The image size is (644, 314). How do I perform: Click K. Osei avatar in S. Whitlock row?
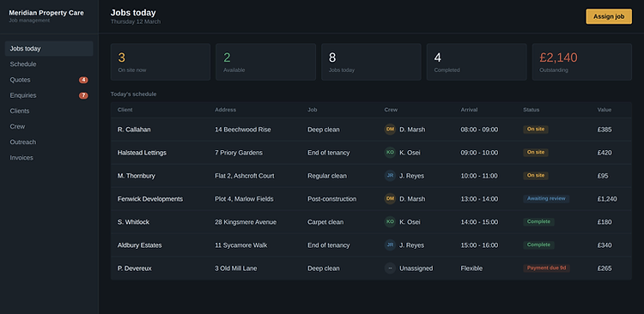click(390, 221)
